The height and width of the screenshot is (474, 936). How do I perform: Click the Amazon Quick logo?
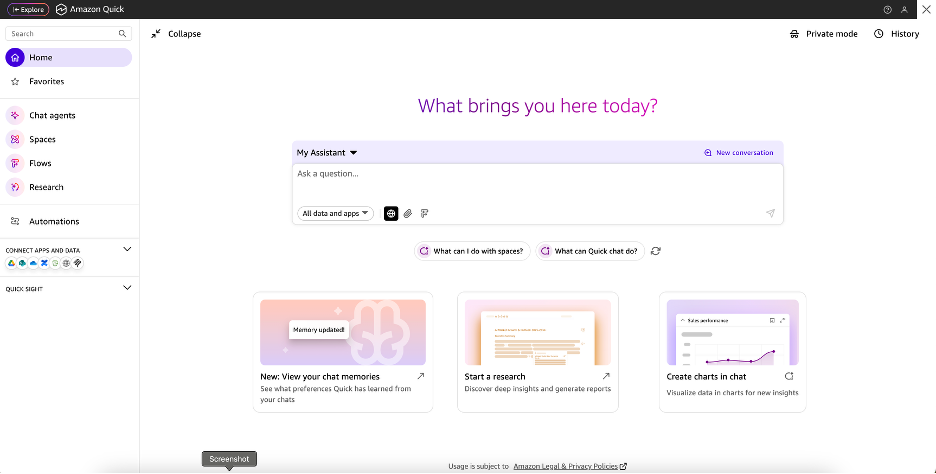click(x=90, y=10)
